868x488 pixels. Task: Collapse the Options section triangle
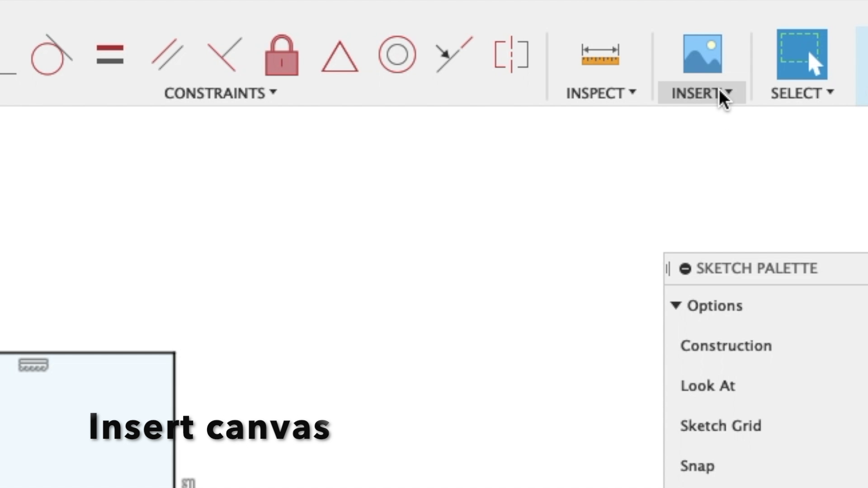coord(676,305)
